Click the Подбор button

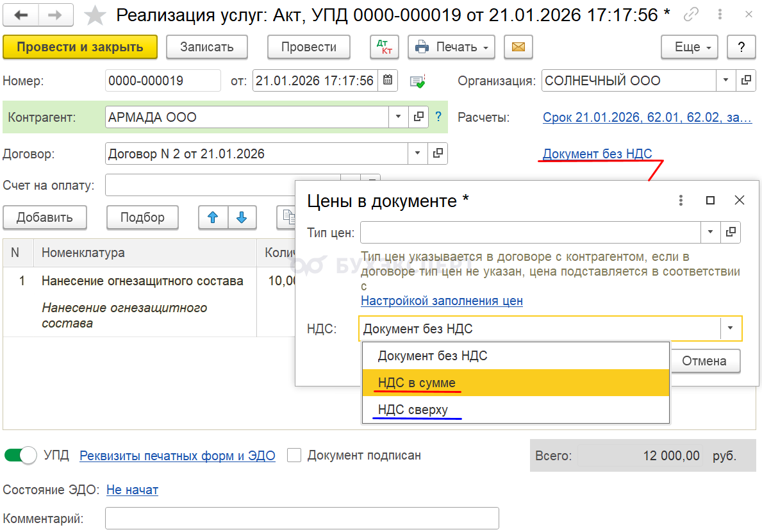click(x=142, y=217)
